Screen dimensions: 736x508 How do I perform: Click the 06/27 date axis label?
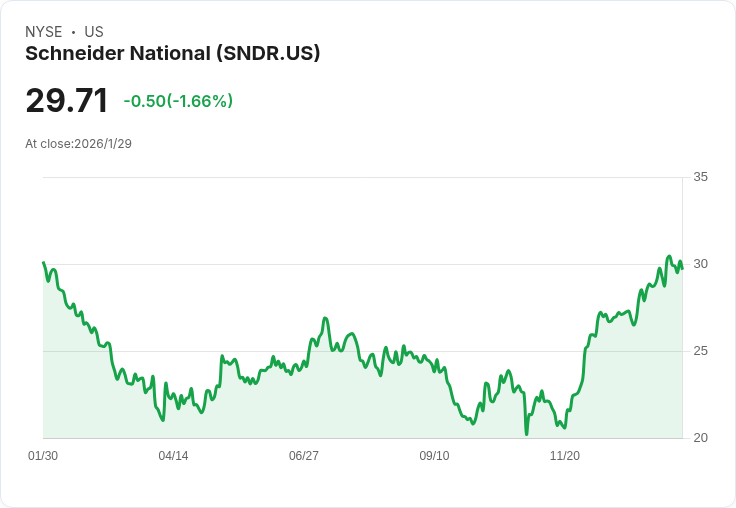pos(304,456)
